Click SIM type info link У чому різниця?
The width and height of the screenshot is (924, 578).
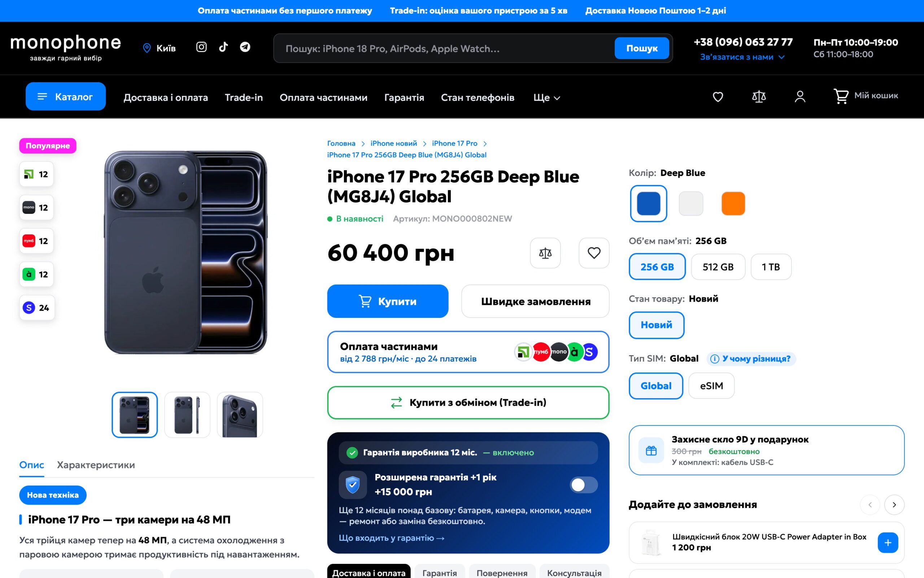coord(751,359)
